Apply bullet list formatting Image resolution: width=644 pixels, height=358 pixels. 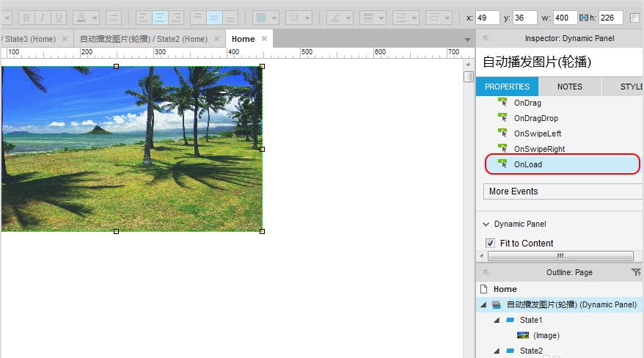tap(114, 18)
